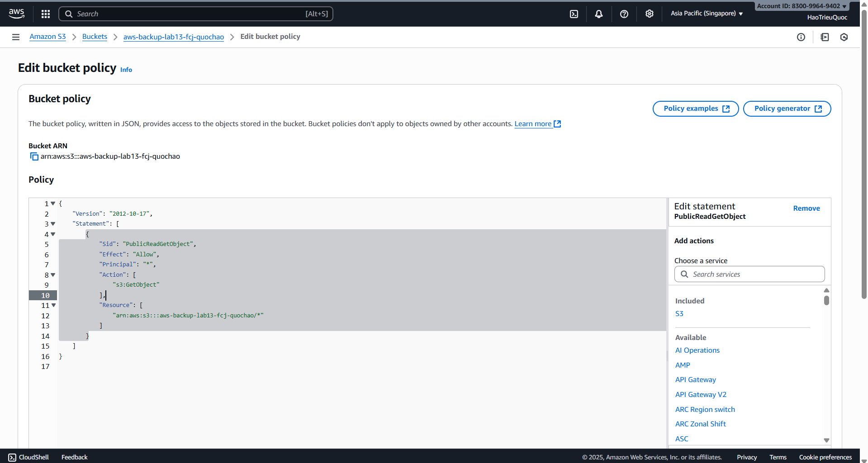Viewport: 868px width, 463px height.
Task: Click the AWS logo home icon
Action: tap(17, 14)
